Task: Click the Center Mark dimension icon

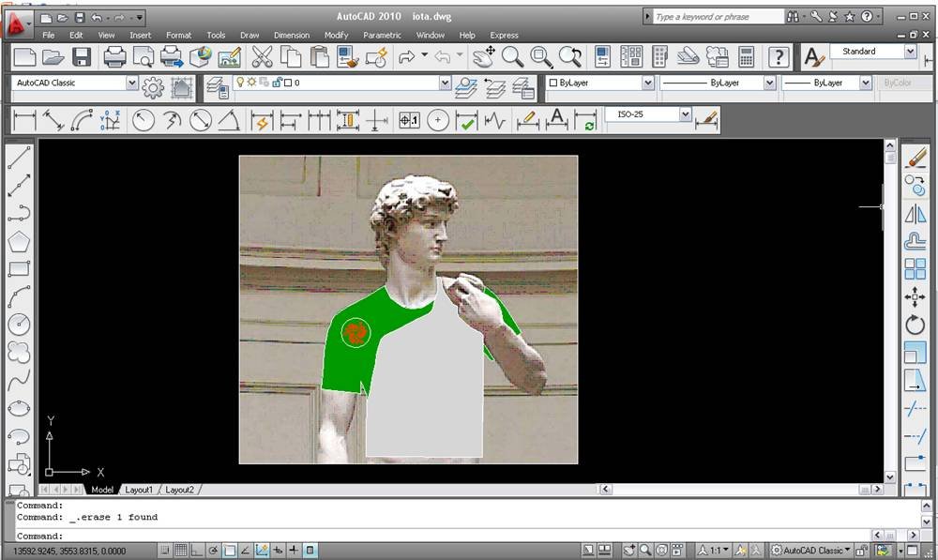Action: coord(438,120)
